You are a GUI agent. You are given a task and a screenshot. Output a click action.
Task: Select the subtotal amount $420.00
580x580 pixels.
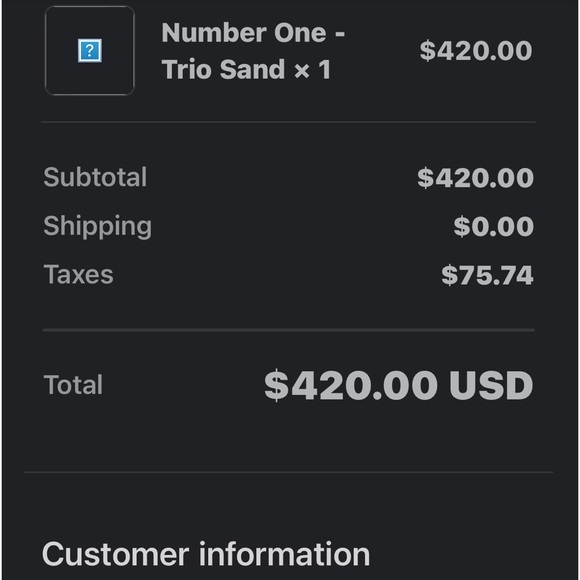point(475,178)
